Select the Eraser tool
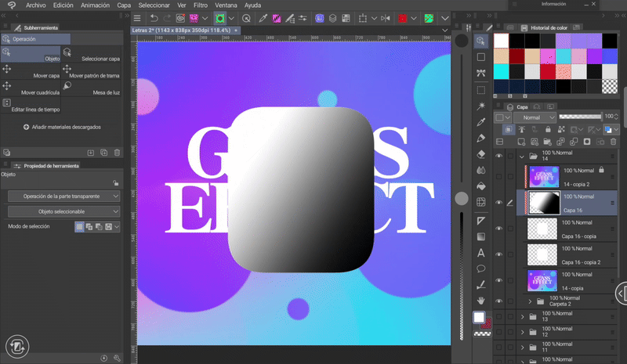Image resolution: width=627 pixels, height=364 pixels. pos(481,153)
